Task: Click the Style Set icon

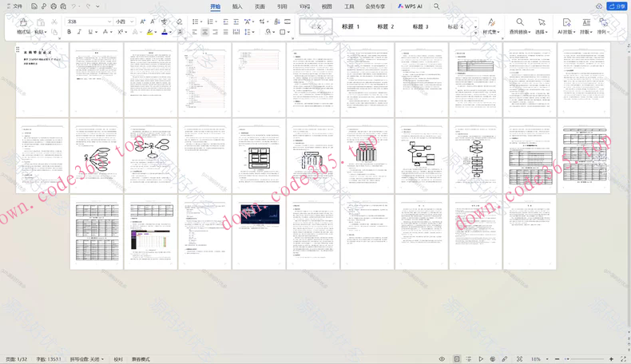Action: click(x=490, y=23)
